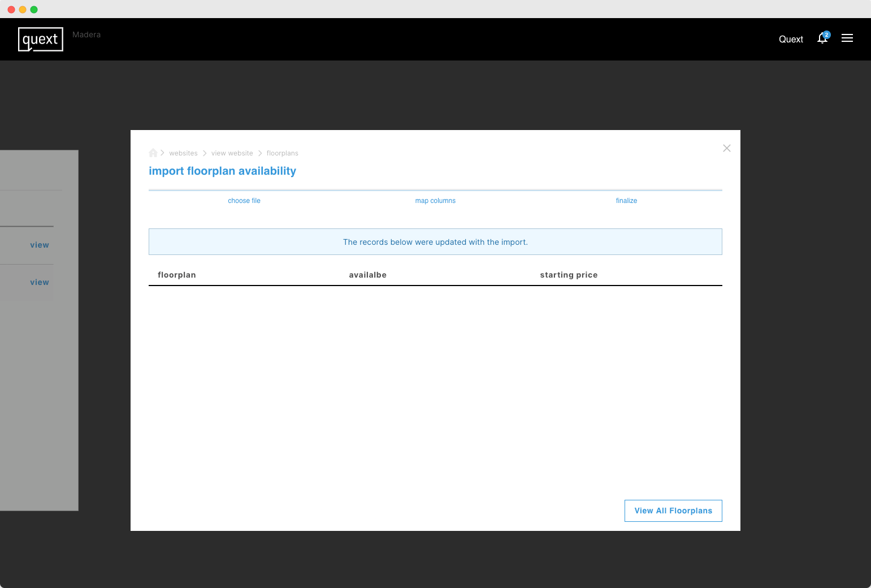Open the view website breadcrumb link
This screenshot has width=871, height=588.
232,153
